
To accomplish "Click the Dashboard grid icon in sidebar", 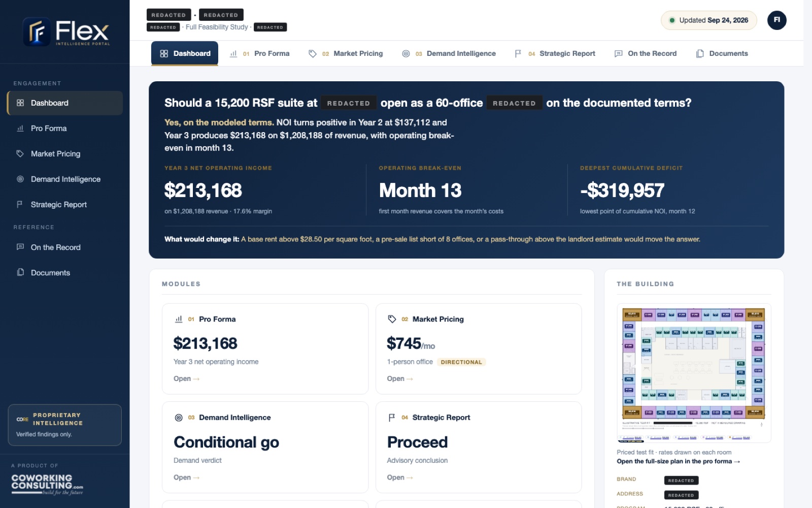I will (x=20, y=103).
